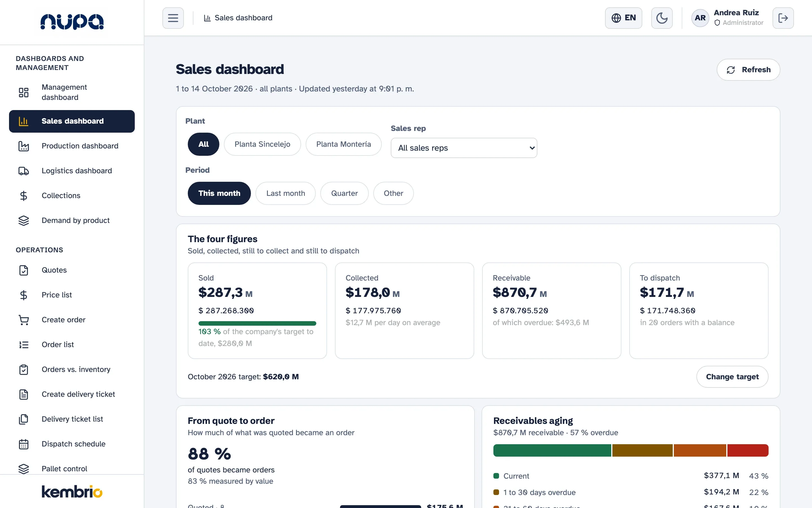Click Sales dashboard bar chart icon in sidebar
The image size is (812, 508).
[23, 121]
